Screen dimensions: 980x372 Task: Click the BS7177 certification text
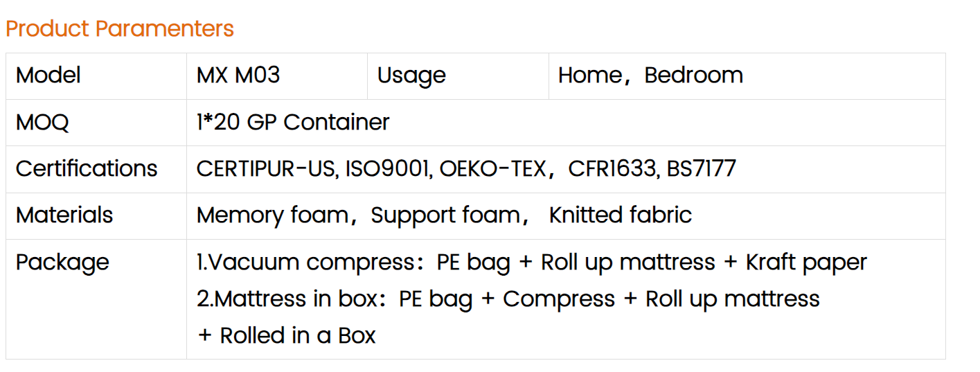pos(701,169)
